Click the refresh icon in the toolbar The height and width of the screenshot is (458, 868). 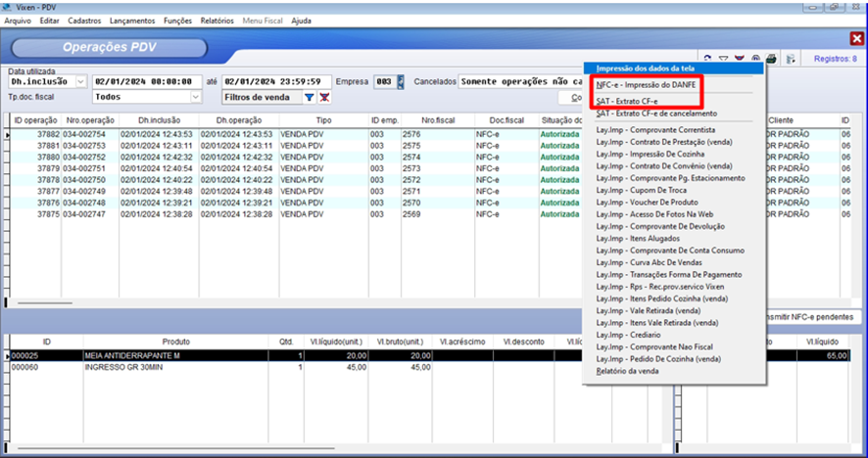click(x=708, y=60)
